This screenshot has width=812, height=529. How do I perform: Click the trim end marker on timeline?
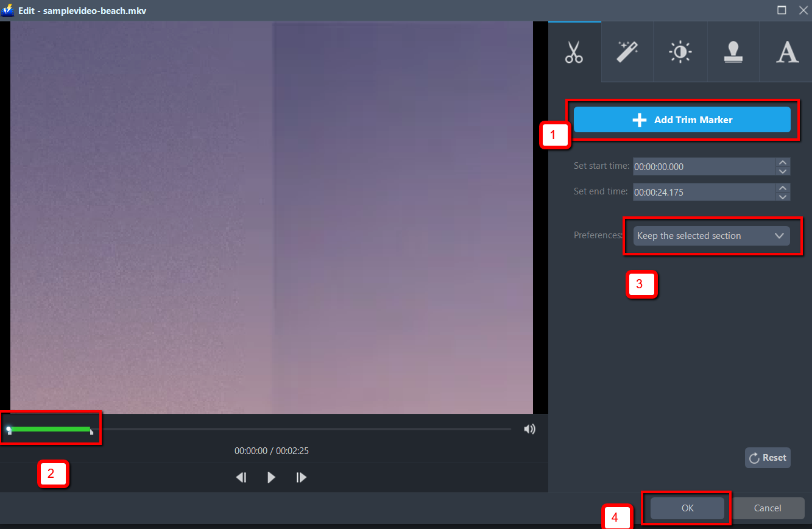[x=91, y=431]
